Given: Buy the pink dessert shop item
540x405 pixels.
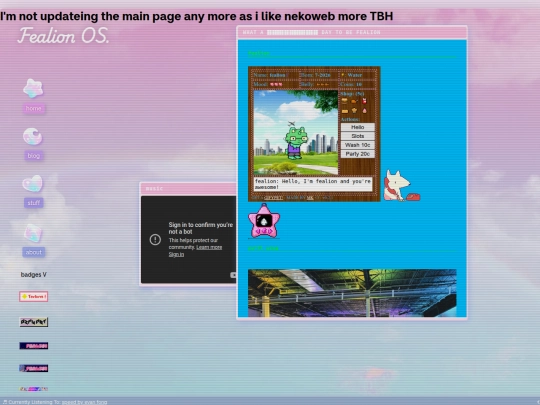Looking at the screenshot, I should [364, 111].
